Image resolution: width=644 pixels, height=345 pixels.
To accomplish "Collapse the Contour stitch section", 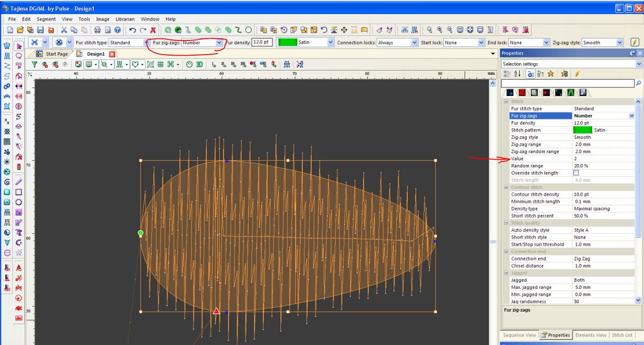I will point(506,187).
